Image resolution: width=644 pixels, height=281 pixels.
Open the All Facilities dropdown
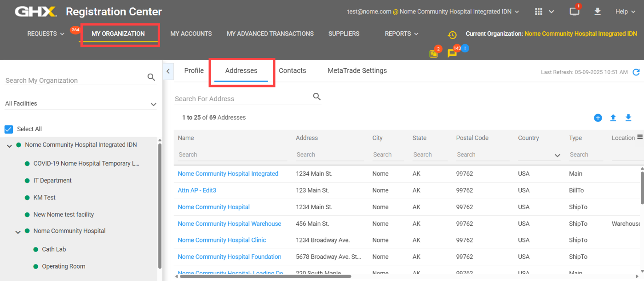(x=153, y=104)
